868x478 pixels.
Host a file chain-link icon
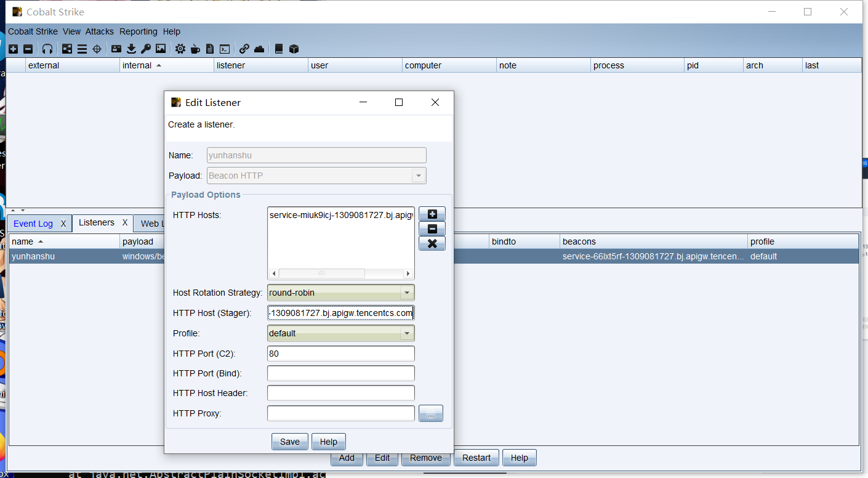(244, 49)
